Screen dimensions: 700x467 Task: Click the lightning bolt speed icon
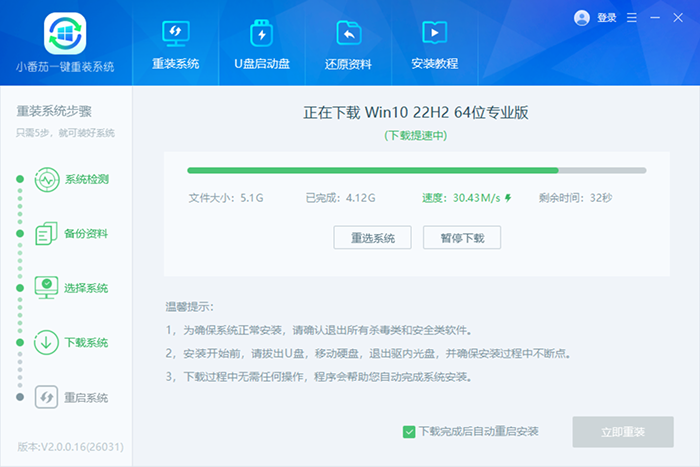click(508, 198)
